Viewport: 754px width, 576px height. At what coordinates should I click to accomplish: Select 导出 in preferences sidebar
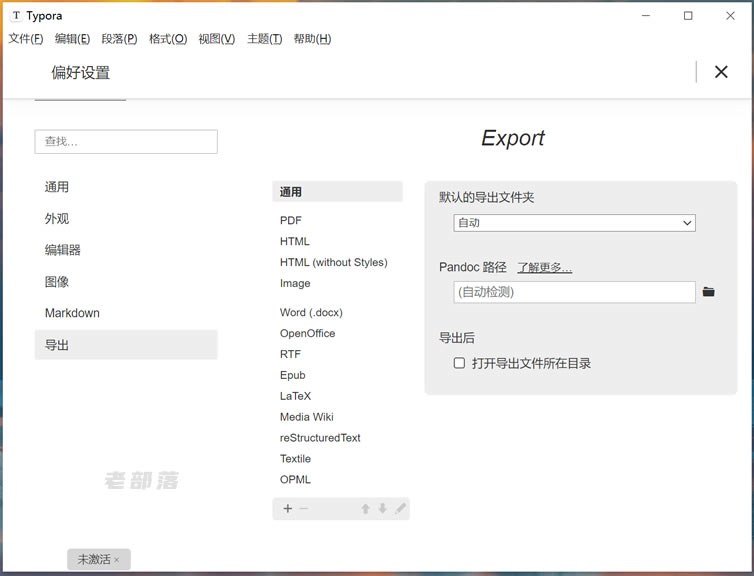click(x=126, y=345)
